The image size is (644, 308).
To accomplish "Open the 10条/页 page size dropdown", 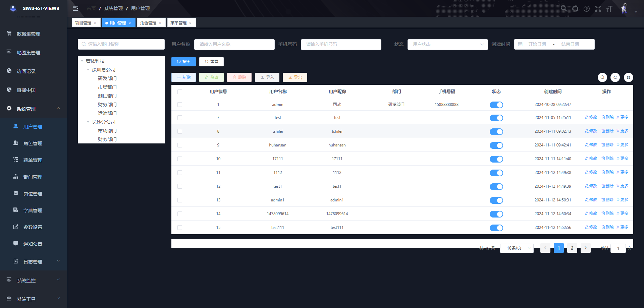I will coord(517,248).
